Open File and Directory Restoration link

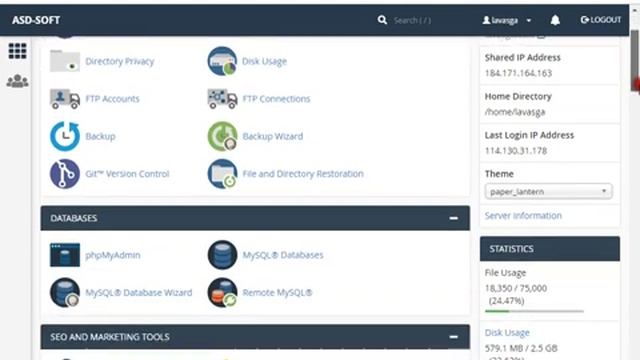coord(303,174)
